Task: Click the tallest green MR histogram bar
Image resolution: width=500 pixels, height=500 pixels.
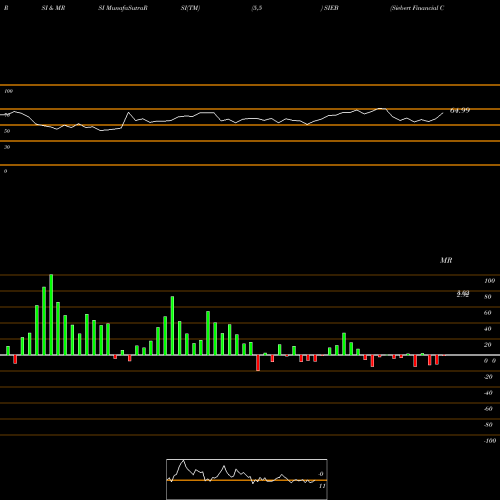Action: [x=51, y=315]
